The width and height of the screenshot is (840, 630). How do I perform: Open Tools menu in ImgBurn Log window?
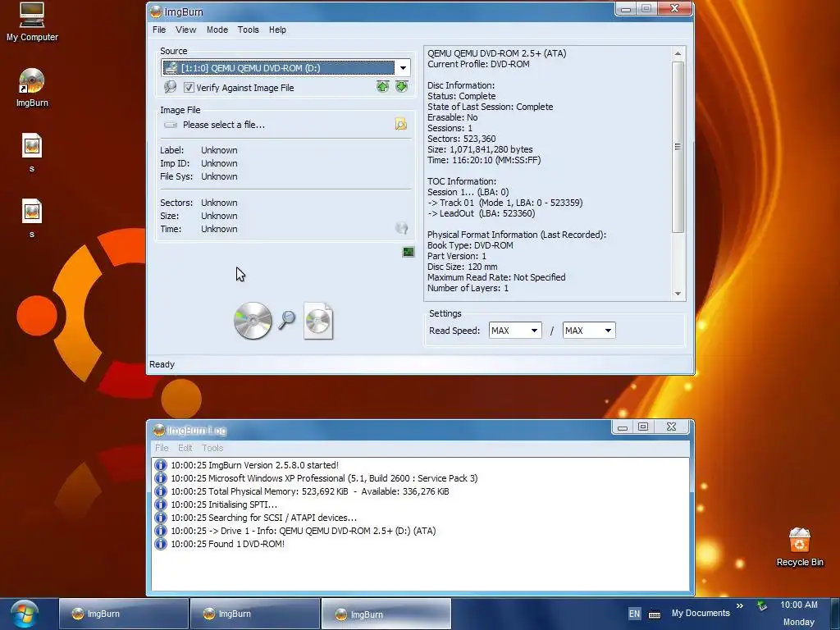pos(212,448)
